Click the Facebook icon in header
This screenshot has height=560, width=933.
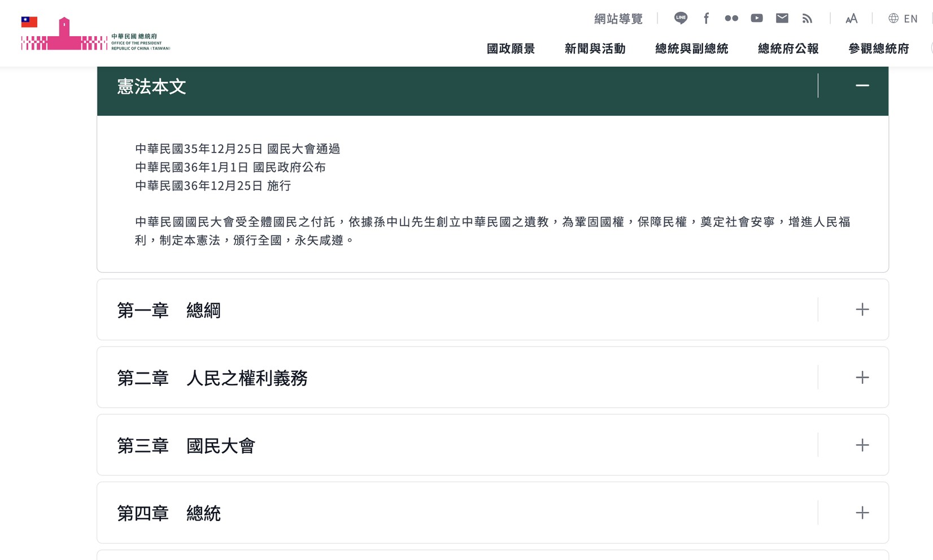(706, 18)
